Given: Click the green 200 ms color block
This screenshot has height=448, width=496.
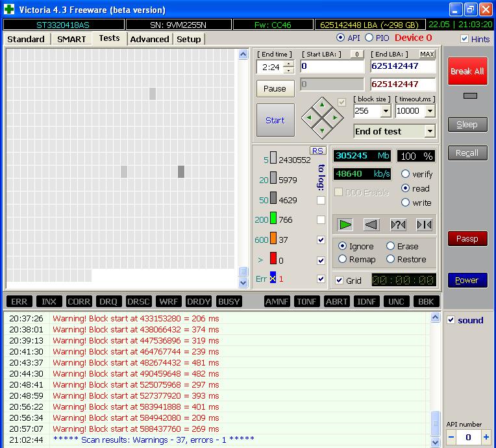Looking at the screenshot, I should (273, 218).
